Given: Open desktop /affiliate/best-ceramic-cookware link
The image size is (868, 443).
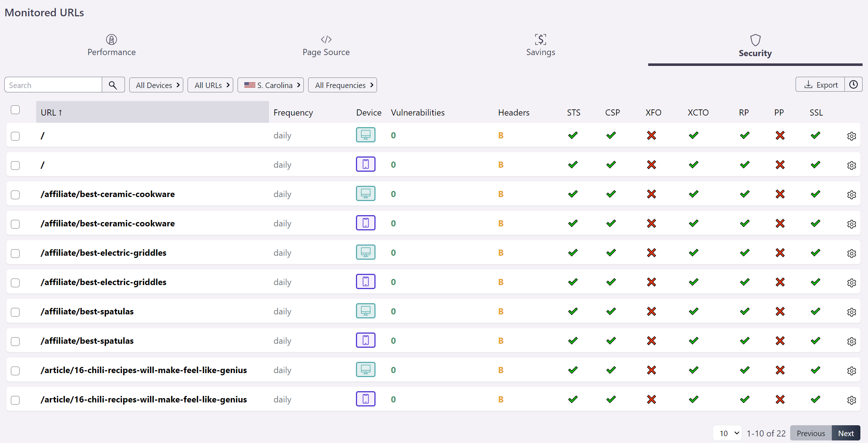Looking at the screenshot, I should pos(108,194).
